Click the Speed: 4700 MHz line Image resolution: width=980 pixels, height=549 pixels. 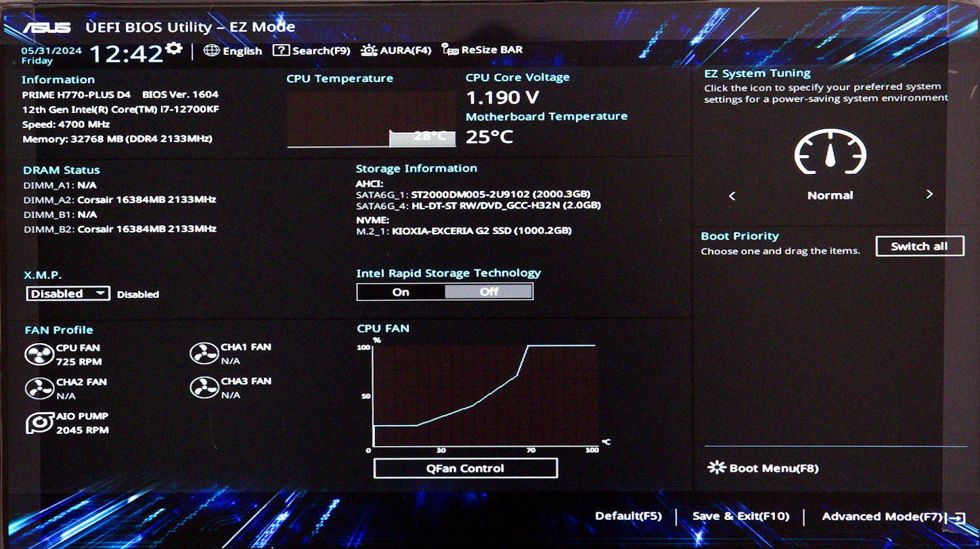pyautogui.click(x=66, y=125)
